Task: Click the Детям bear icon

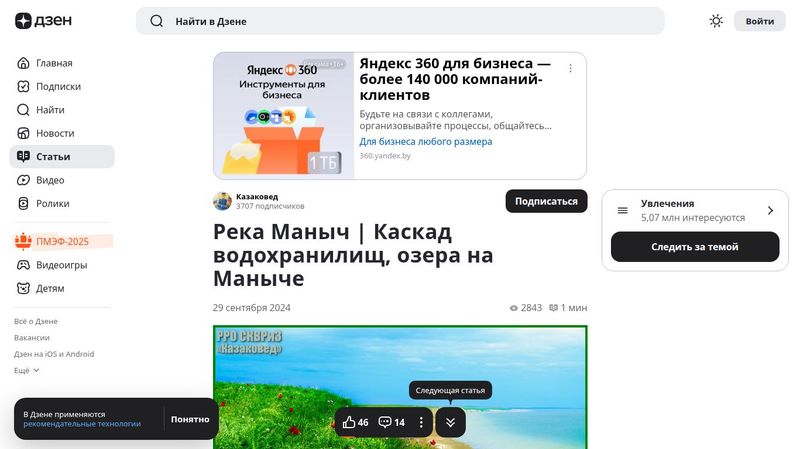Action: 23,288
